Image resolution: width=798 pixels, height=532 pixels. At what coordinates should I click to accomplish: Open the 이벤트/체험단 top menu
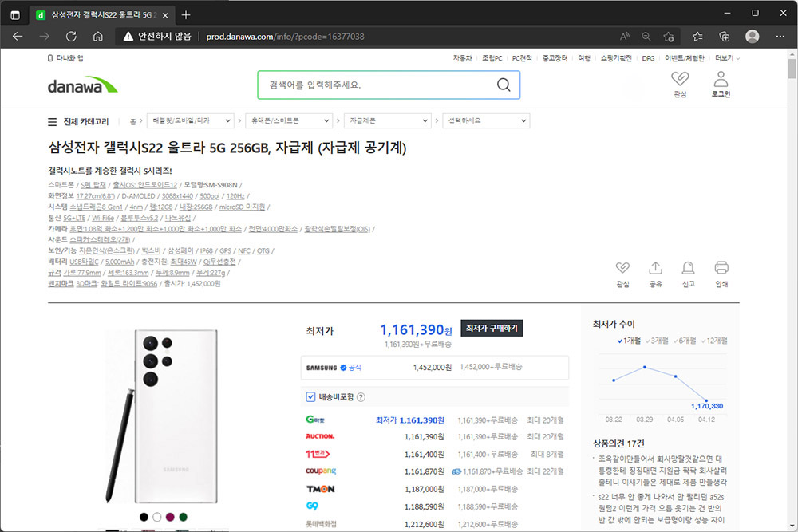click(685, 58)
